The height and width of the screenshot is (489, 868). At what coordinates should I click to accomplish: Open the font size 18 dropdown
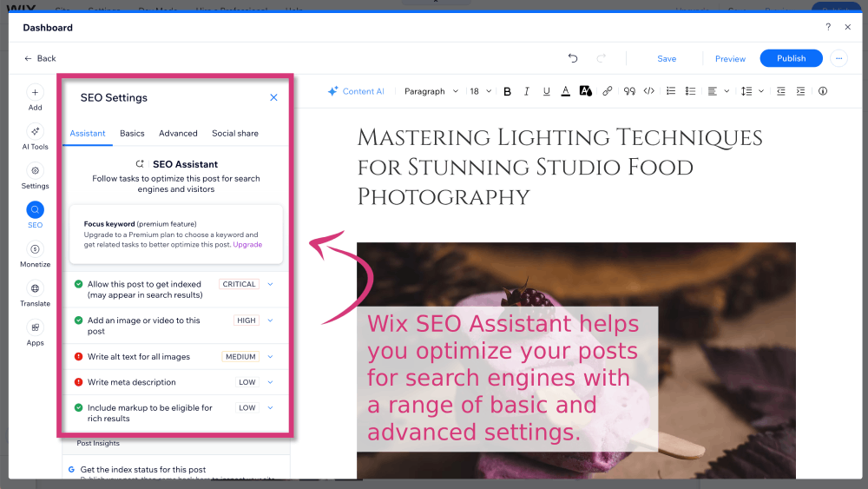click(481, 91)
